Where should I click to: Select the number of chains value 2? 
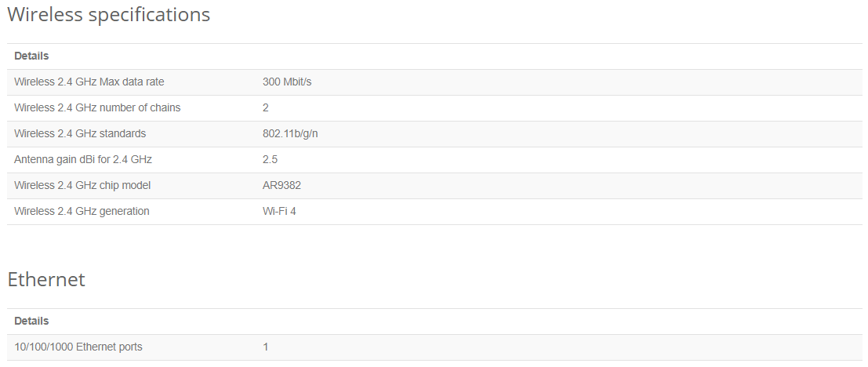(266, 108)
